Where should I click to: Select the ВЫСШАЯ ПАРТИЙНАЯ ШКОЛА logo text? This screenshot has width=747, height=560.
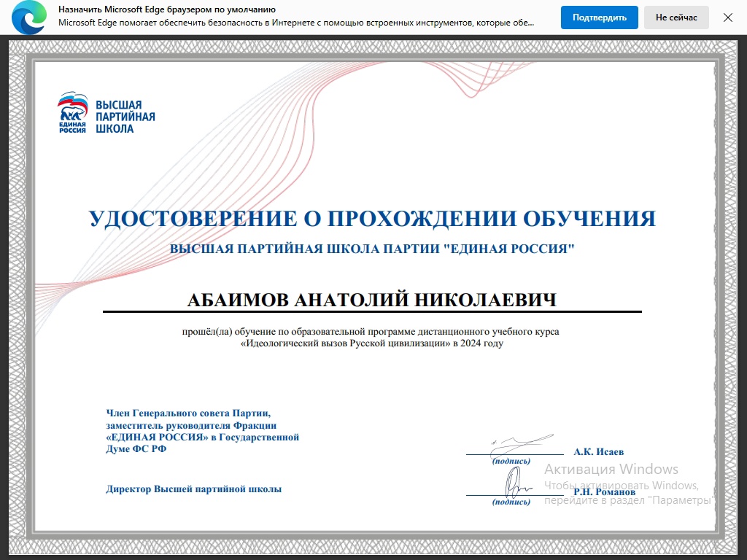pos(125,117)
